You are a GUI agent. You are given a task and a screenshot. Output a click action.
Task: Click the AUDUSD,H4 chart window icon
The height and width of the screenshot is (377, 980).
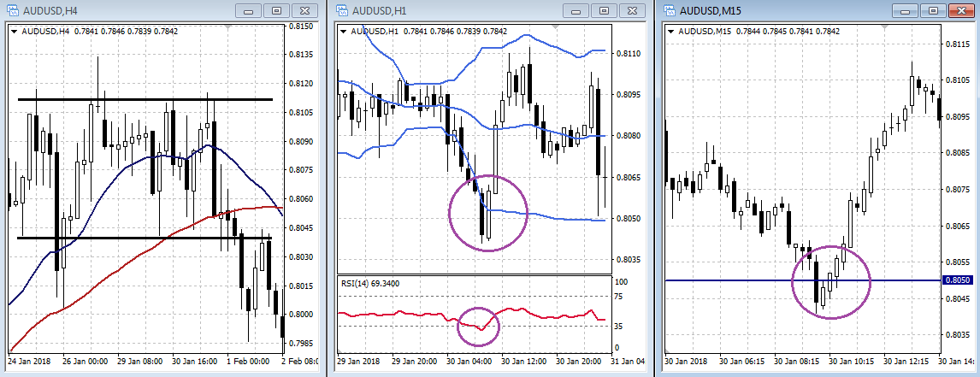(x=12, y=10)
